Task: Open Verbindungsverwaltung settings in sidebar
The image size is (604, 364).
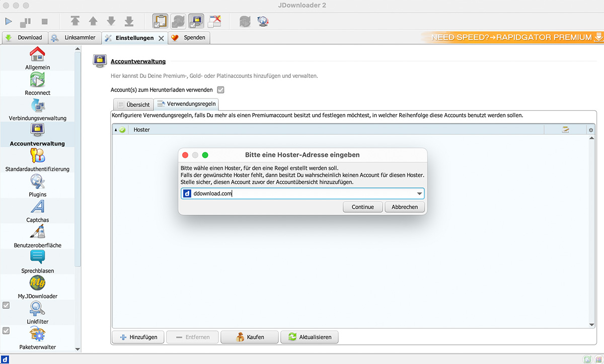Action: tap(38, 109)
